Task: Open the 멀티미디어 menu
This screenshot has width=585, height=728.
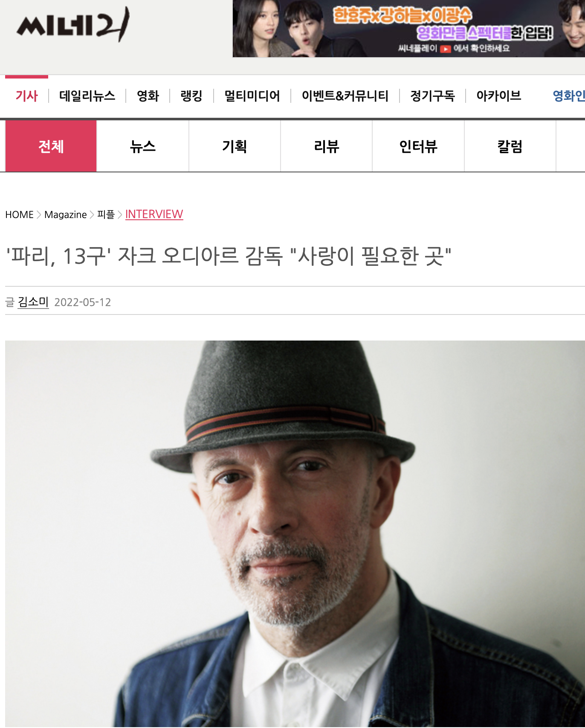Action: tap(252, 96)
